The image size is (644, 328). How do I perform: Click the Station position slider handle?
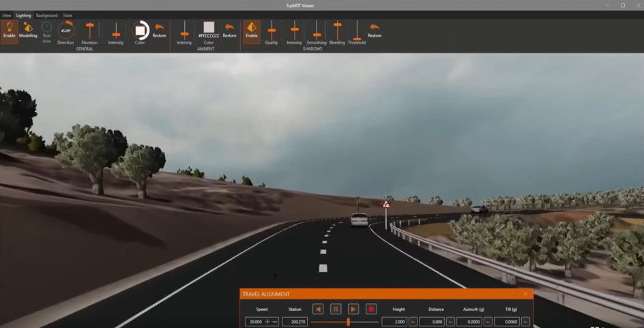pos(349,322)
